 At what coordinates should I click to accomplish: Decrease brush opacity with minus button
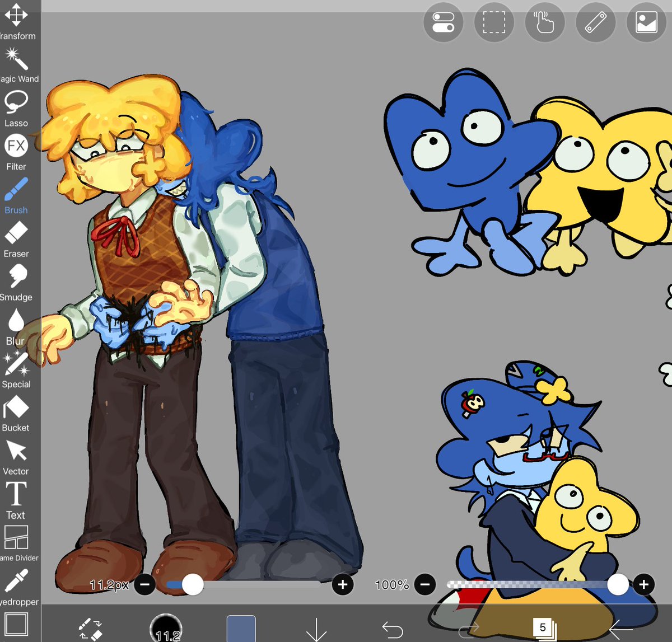pyautogui.click(x=425, y=585)
